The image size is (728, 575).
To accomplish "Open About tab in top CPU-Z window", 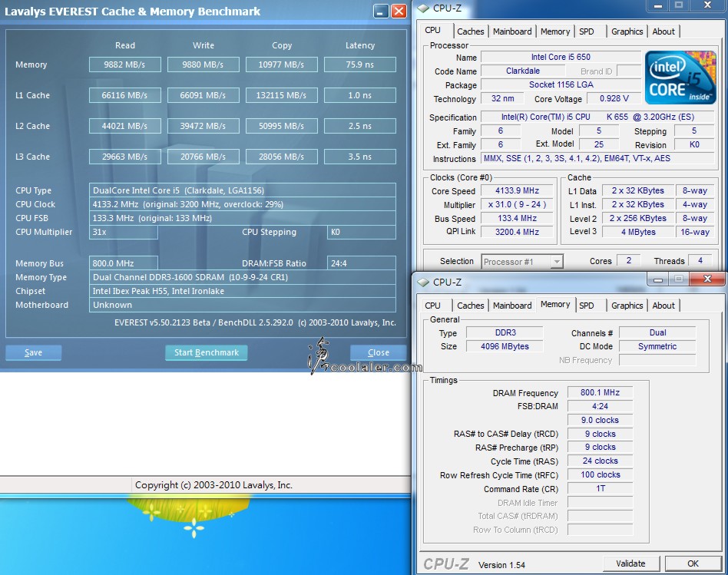I will click(x=663, y=31).
